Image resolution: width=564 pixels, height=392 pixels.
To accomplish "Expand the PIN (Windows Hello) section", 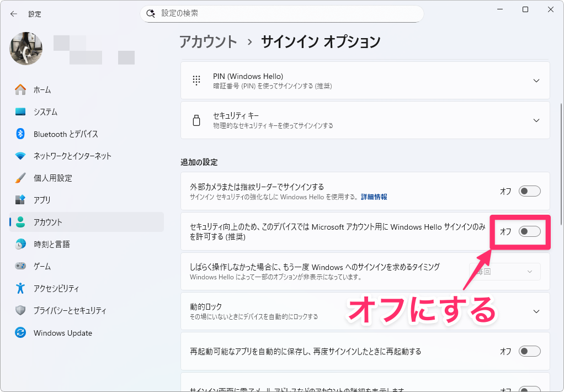I will click(536, 81).
